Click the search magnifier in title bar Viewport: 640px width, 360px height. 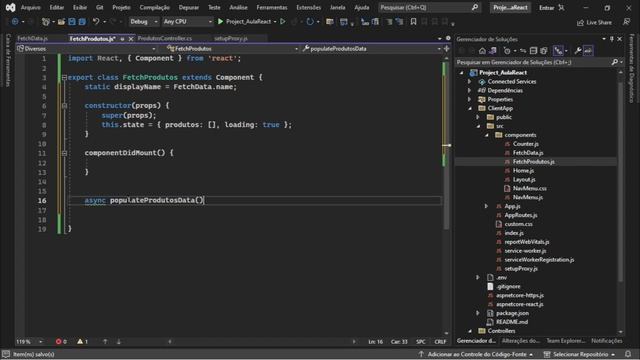475,7
